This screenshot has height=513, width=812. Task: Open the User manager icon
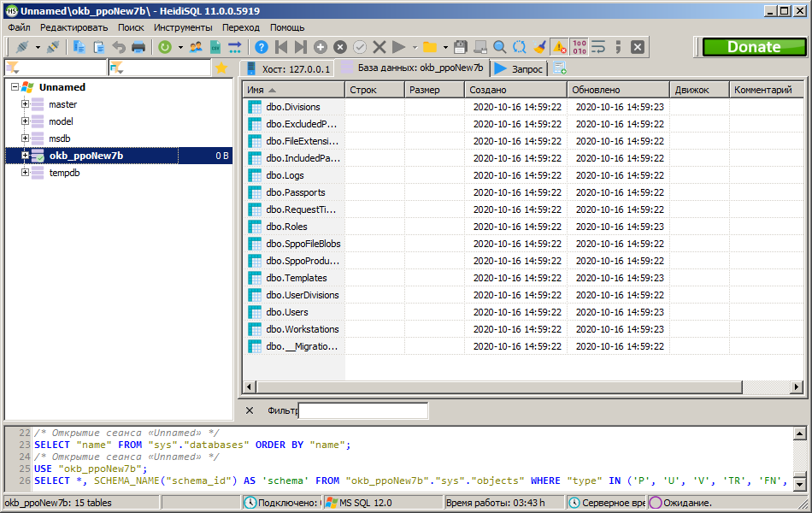tap(197, 47)
